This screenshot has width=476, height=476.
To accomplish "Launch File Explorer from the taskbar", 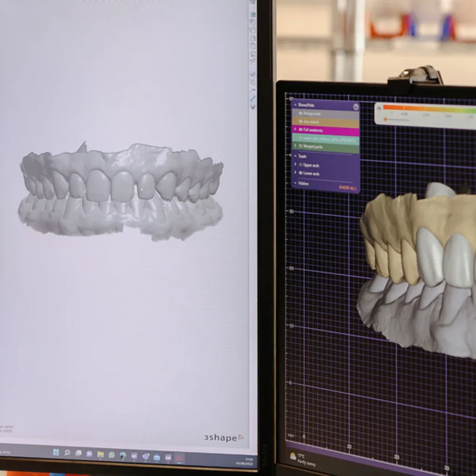I will (100, 454).
